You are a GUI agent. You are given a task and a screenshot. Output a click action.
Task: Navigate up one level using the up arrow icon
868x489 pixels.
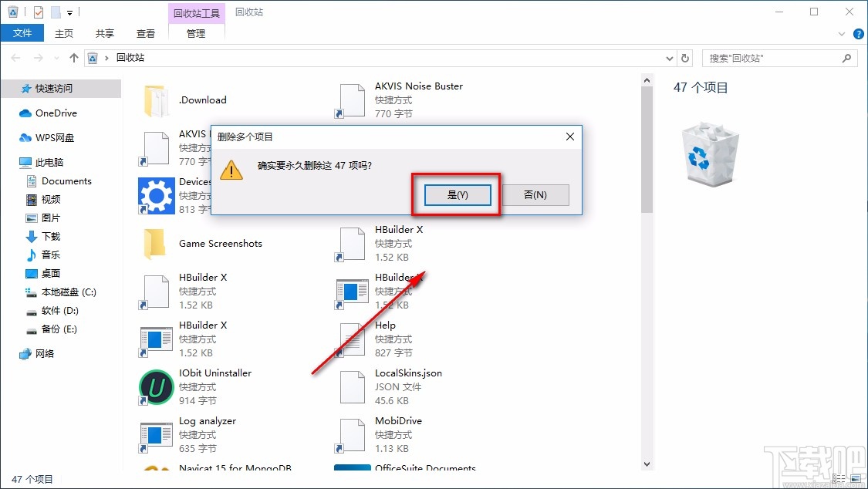[x=73, y=57]
